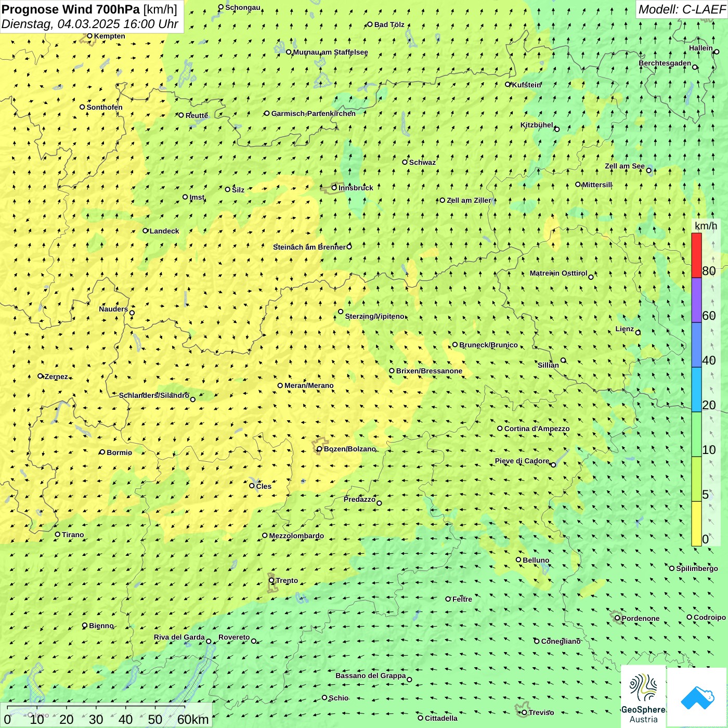Image resolution: width=728 pixels, height=728 pixels.
Task: Click the Garmisch-Partenkirchen label
Action: coord(314,113)
